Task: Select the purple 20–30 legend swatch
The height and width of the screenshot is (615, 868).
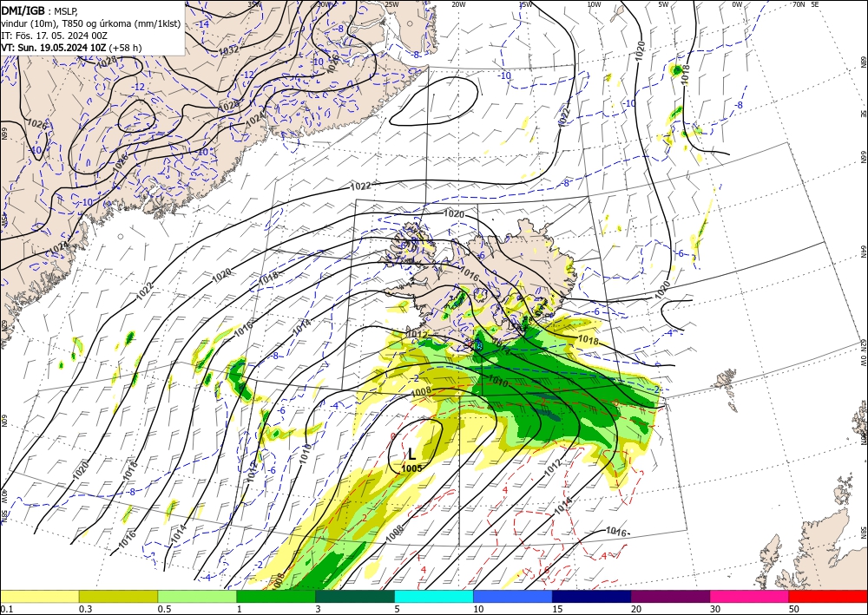Action: pos(670,596)
